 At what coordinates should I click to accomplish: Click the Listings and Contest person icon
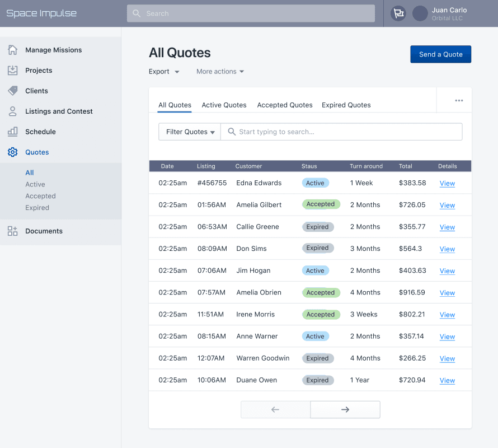point(12,111)
